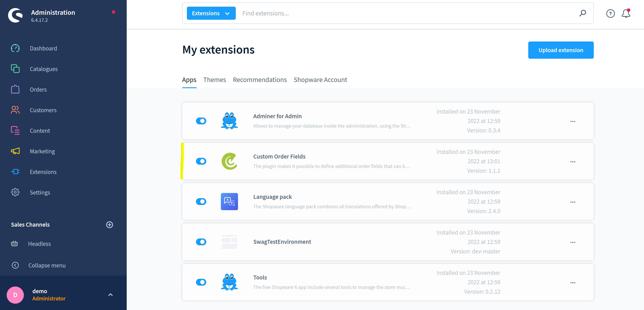The height and width of the screenshot is (310, 644).
Task: Open SwagTestEnvironment three-dot menu
Action: click(x=573, y=242)
